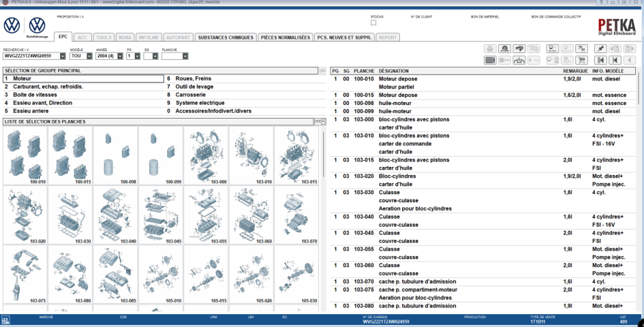Open the ANNÉE dropdown showing 2004 (4)

pos(120,57)
